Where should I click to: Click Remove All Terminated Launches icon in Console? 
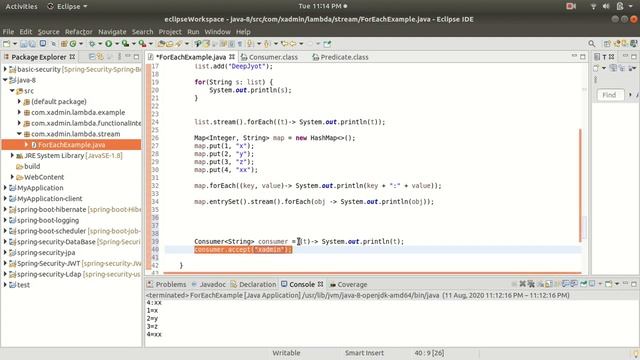tap(531, 284)
